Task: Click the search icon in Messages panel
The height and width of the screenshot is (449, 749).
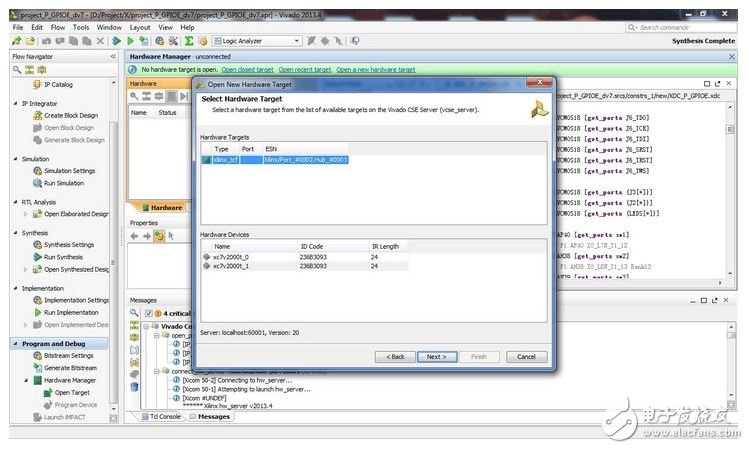Action: [x=135, y=313]
